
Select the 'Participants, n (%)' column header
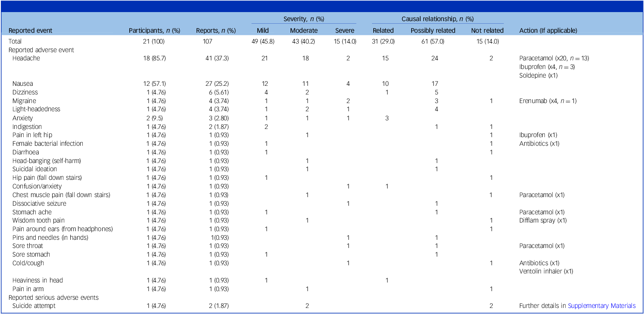tap(154, 31)
